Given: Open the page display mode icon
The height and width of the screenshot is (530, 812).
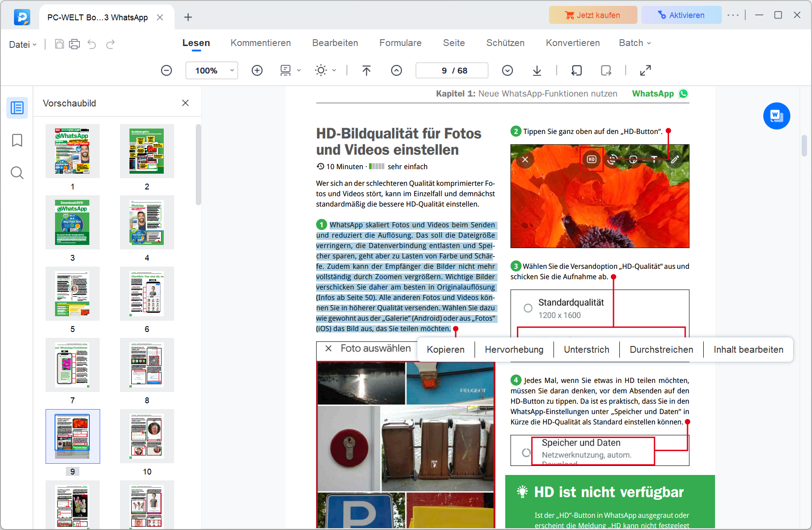Looking at the screenshot, I should point(286,70).
